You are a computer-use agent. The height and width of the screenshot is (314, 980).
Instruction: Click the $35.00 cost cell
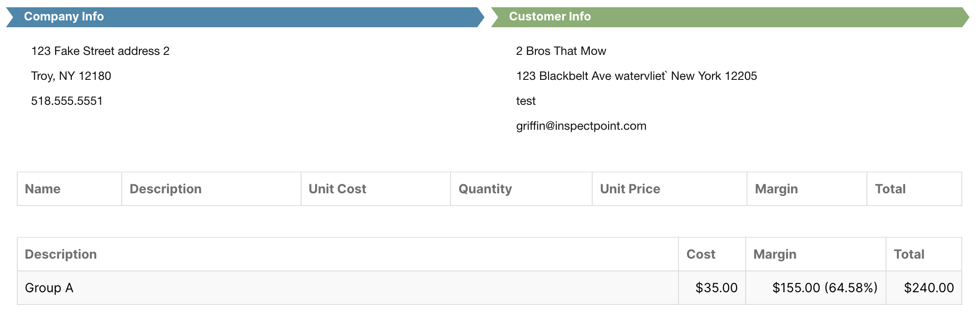712,288
